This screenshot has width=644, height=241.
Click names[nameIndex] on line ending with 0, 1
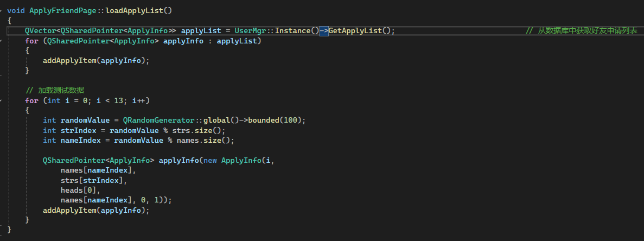96,200
